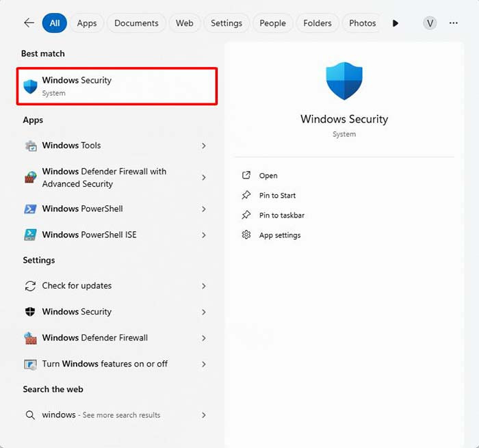The image size is (479, 448).
Task: Expand the web search result chevron
Action: (x=204, y=415)
